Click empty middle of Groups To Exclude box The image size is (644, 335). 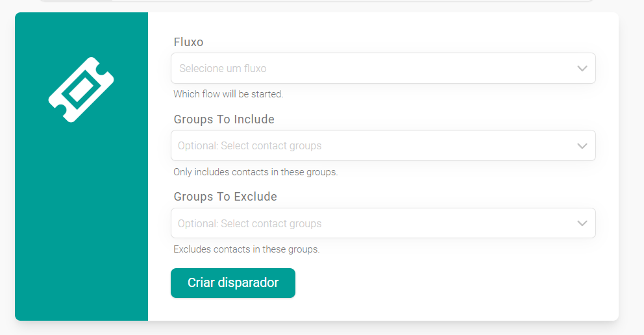(441, 223)
